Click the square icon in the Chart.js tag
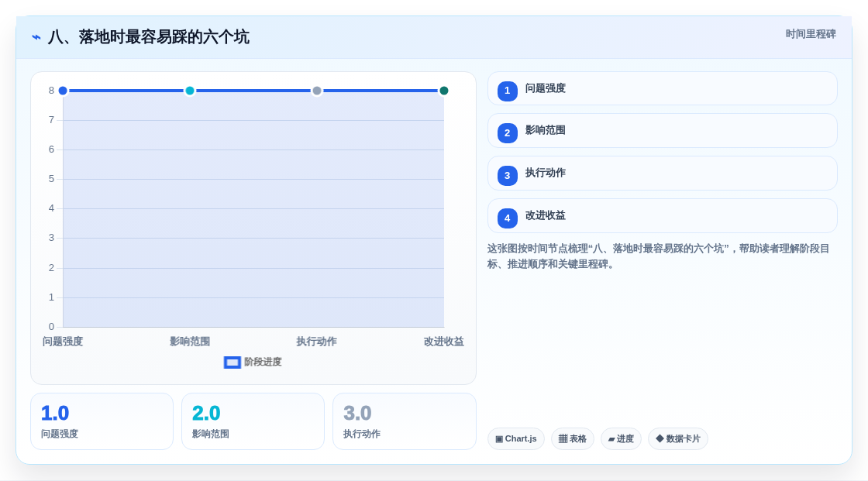 pyautogui.click(x=499, y=439)
